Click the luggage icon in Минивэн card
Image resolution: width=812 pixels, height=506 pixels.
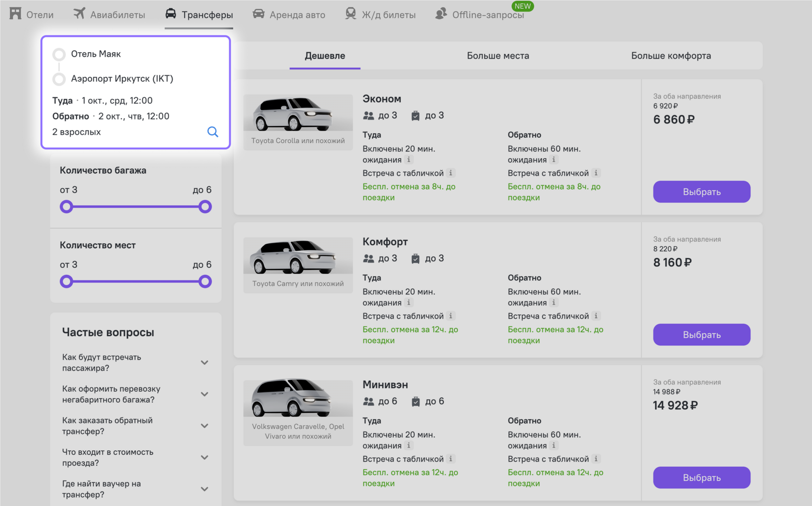click(415, 402)
